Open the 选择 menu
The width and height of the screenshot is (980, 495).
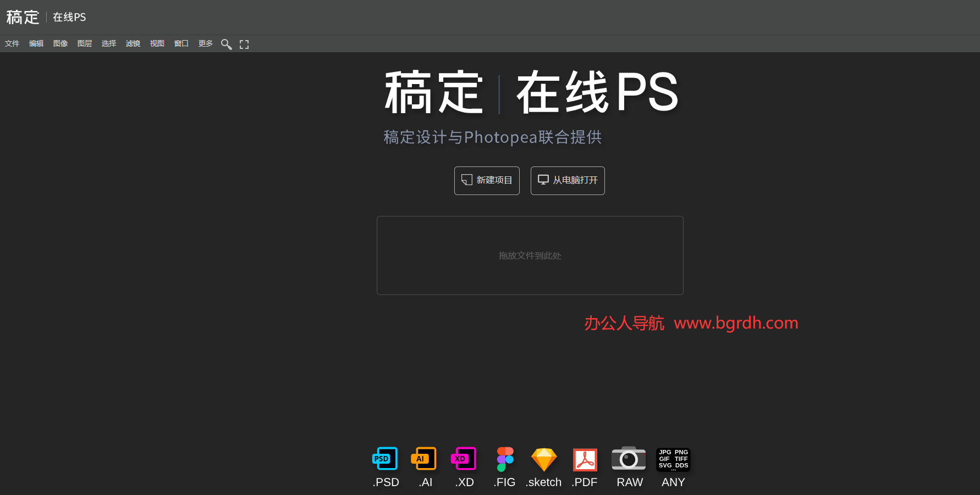pos(109,43)
